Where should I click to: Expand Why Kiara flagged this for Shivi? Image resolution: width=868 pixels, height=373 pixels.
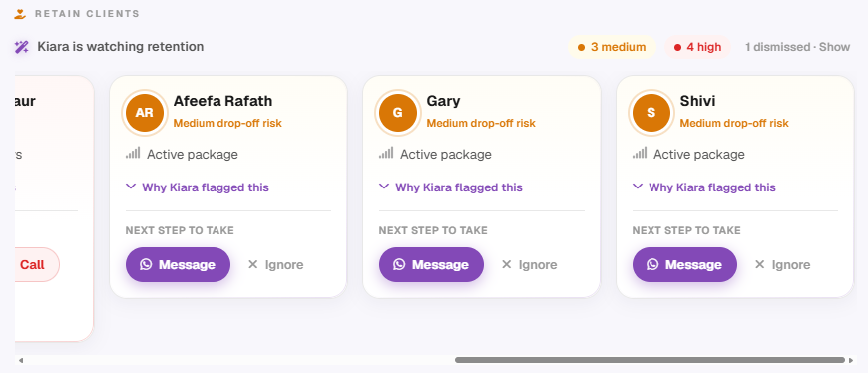[x=704, y=187]
